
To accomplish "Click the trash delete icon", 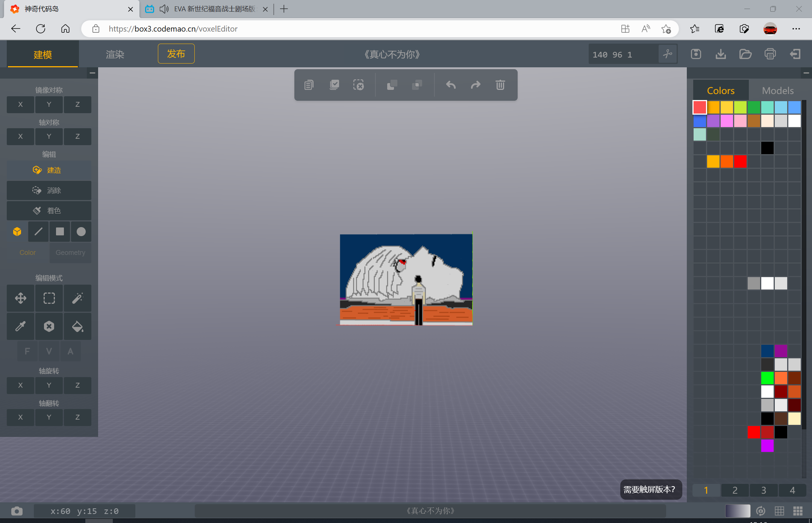I will 500,85.
